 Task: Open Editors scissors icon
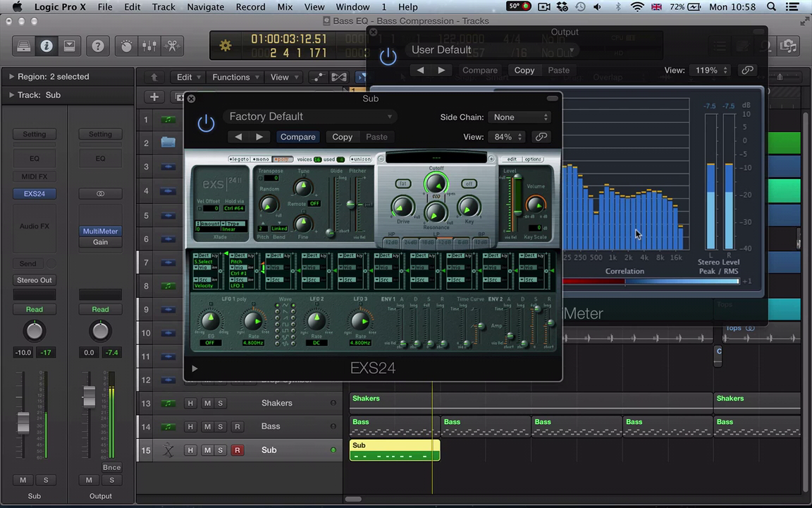point(172,47)
